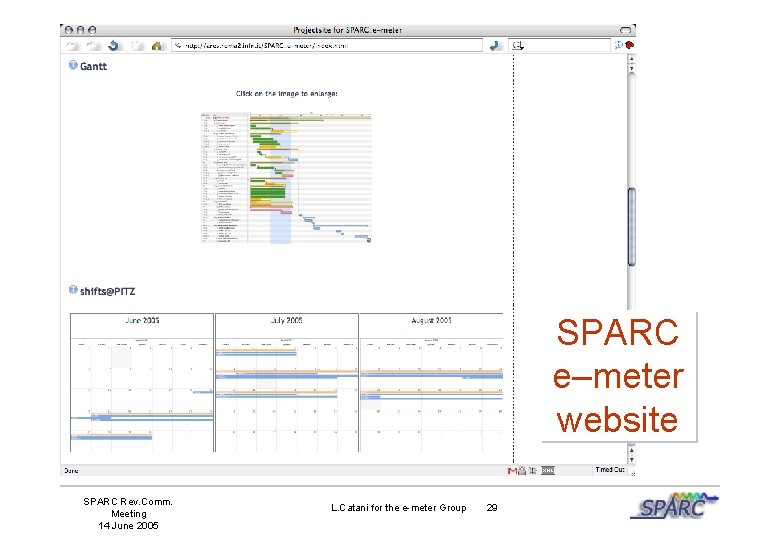This screenshot has width=780, height=540.
Task: Click the browser Back arrow button
Action: (73, 46)
